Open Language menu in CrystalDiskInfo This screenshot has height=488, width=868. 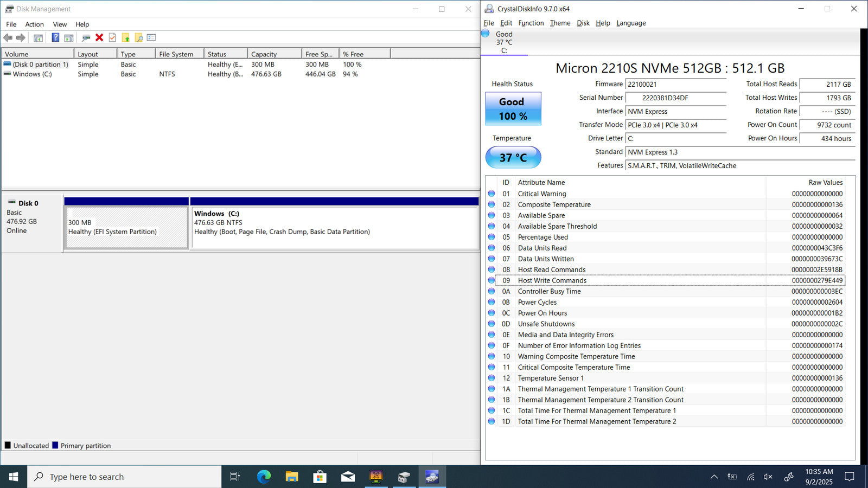(x=631, y=23)
